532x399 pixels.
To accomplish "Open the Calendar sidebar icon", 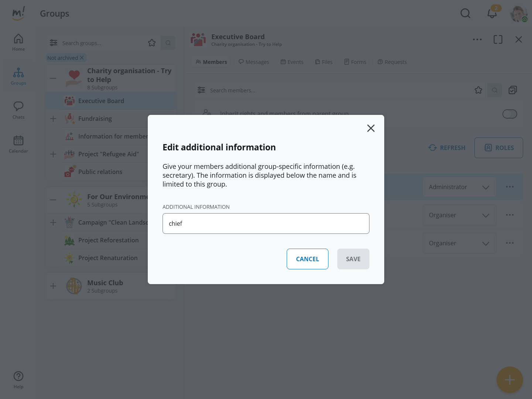I will click(18, 144).
